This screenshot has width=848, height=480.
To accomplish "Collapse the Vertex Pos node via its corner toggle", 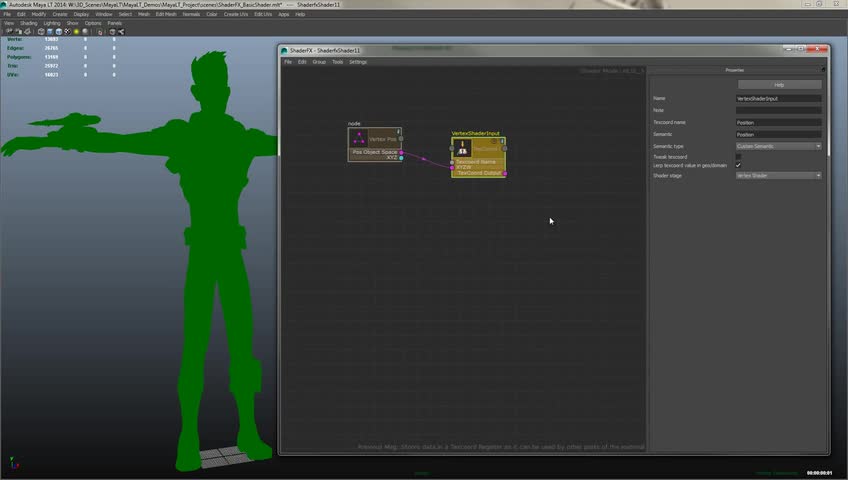I will 399,131.
